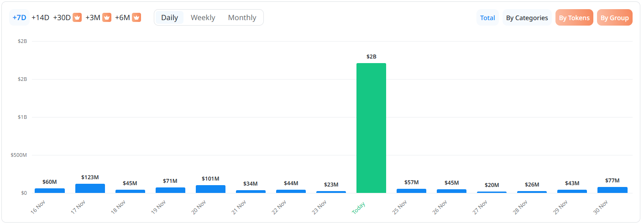Click the Today label on x-axis
The height and width of the screenshot is (224, 644).
click(x=359, y=208)
